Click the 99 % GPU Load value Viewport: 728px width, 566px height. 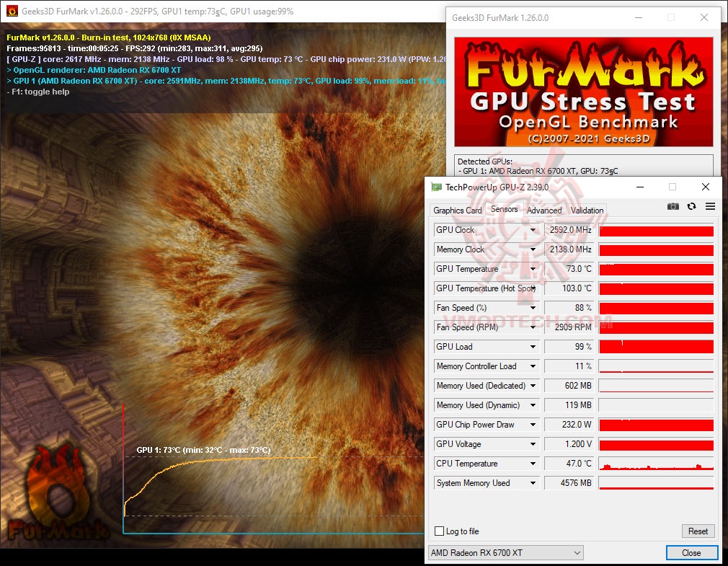[569, 347]
